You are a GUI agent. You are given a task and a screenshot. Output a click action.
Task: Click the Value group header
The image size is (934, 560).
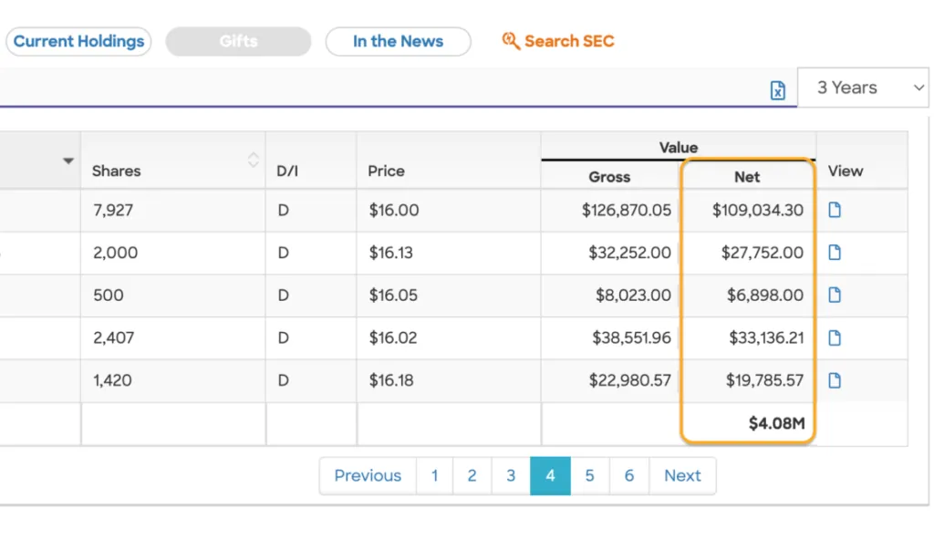click(678, 147)
